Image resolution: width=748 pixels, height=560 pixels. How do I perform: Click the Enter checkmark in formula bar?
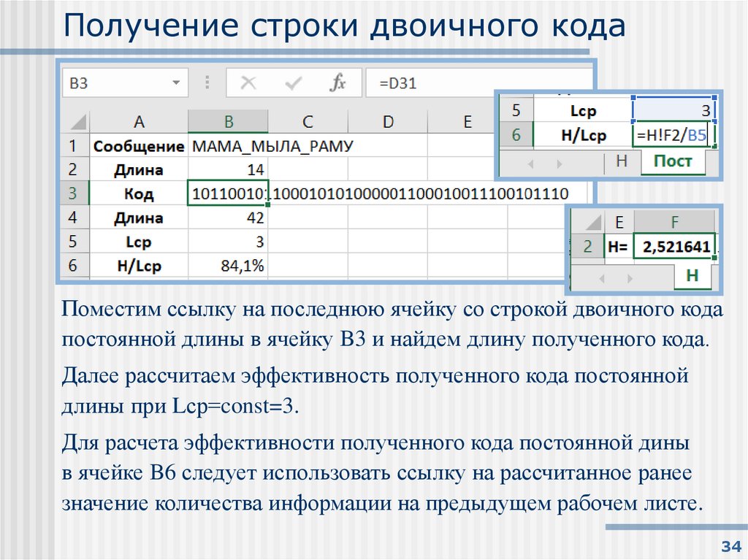point(292,83)
